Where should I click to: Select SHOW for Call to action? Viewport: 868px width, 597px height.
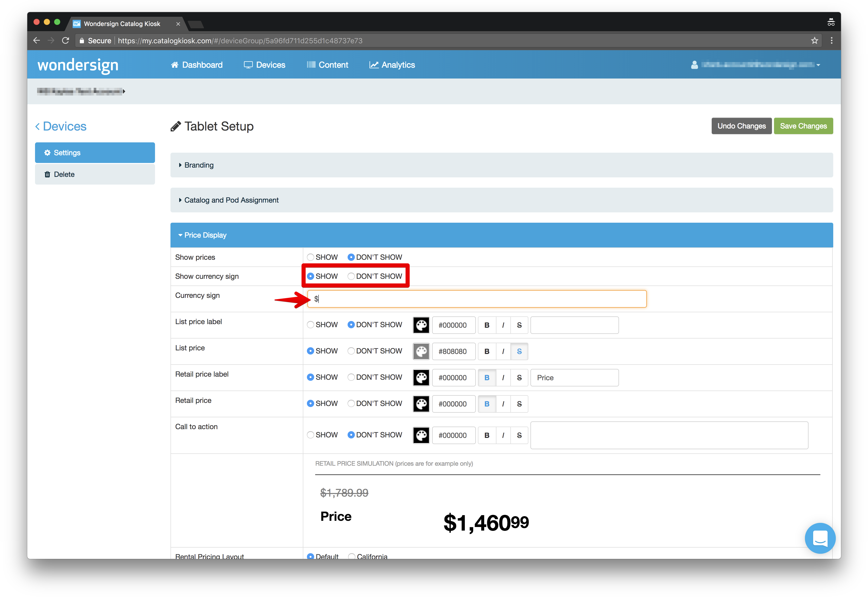coord(311,435)
